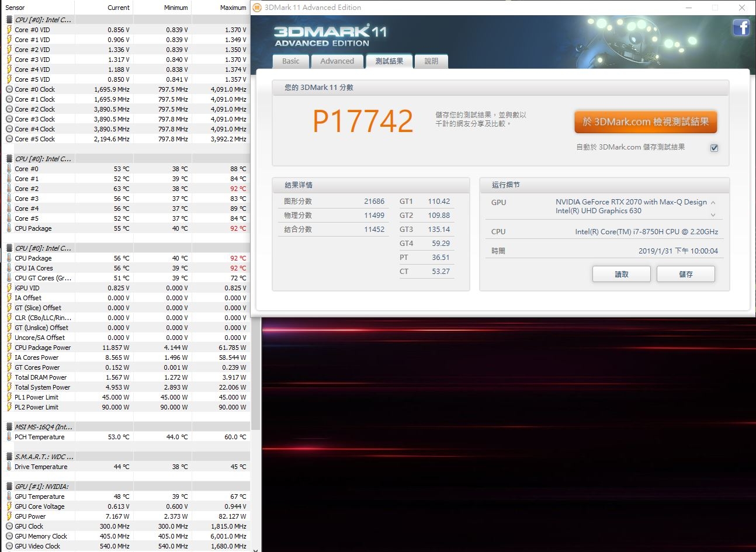
Task: Select the NVIDIA GeForce RTX 2070 Max-Q entry
Action: [631, 202]
